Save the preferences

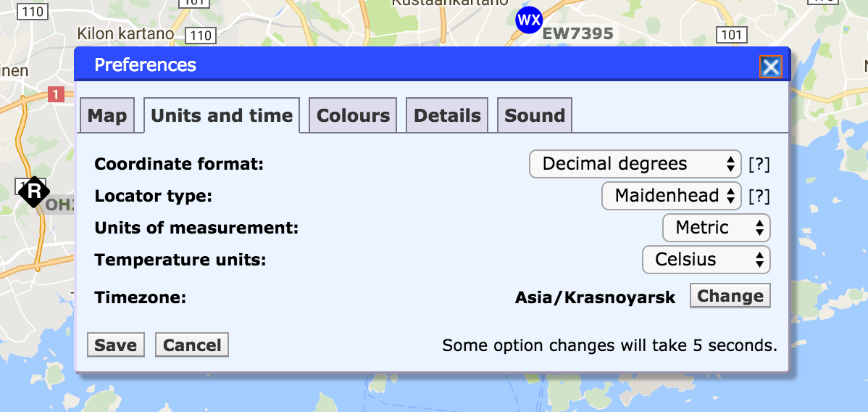pyautogui.click(x=116, y=345)
